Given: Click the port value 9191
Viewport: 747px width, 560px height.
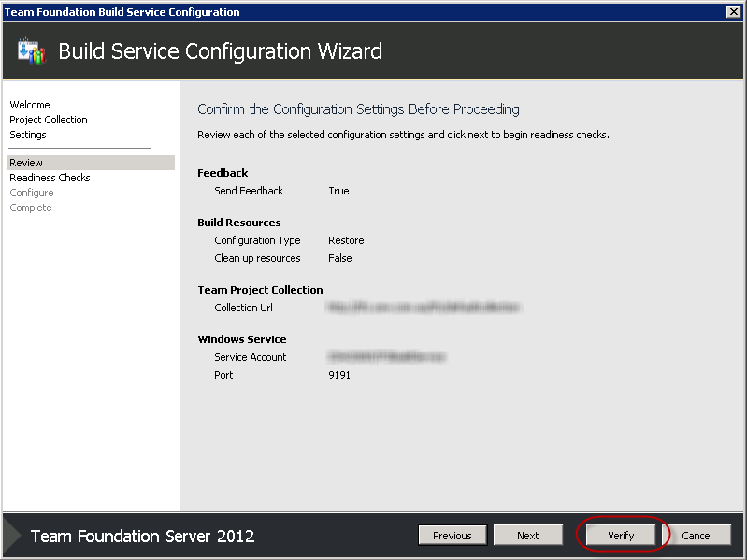Looking at the screenshot, I should (x=339, y=375).
